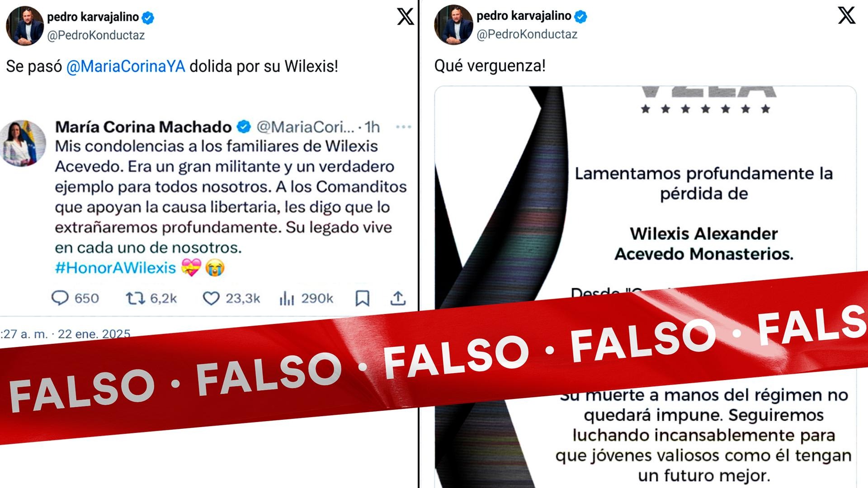The width and height of the screenshot is (868, 488).
Task: Open the three-dot more options menu
Action: click(403, 127)
